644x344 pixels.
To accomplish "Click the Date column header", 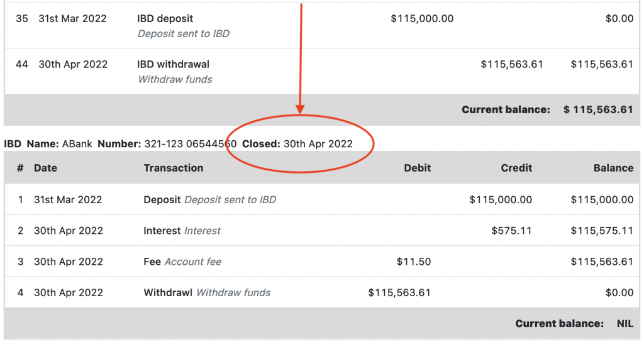I will coord(45,168).
